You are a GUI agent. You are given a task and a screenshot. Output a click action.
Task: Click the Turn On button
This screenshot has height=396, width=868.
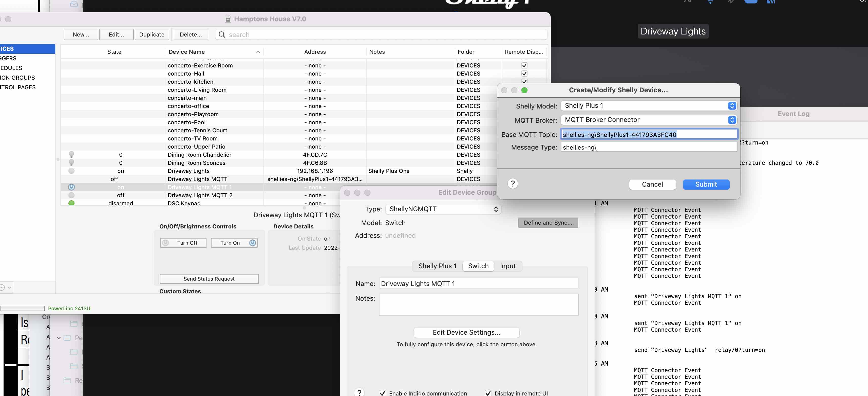coord(234,243)
